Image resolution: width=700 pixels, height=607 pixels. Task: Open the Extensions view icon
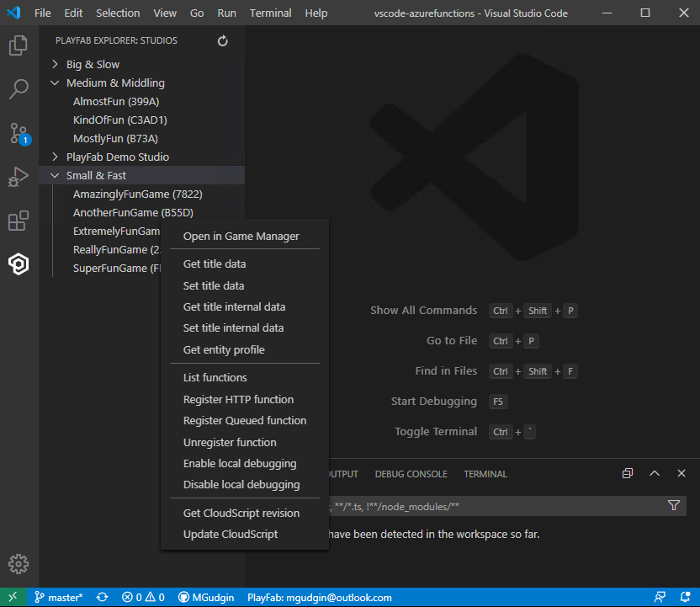[x=19, y=221]
